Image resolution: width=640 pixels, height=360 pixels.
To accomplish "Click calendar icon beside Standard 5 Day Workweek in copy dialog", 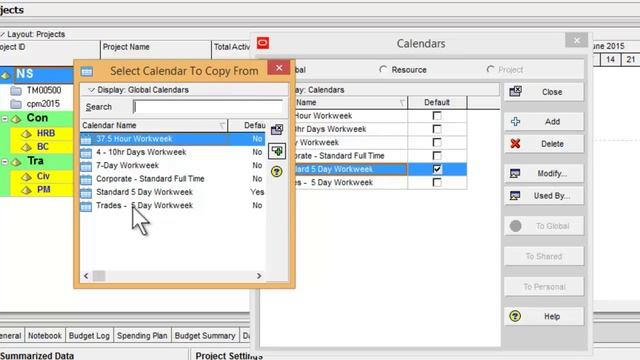I will 86,193.
